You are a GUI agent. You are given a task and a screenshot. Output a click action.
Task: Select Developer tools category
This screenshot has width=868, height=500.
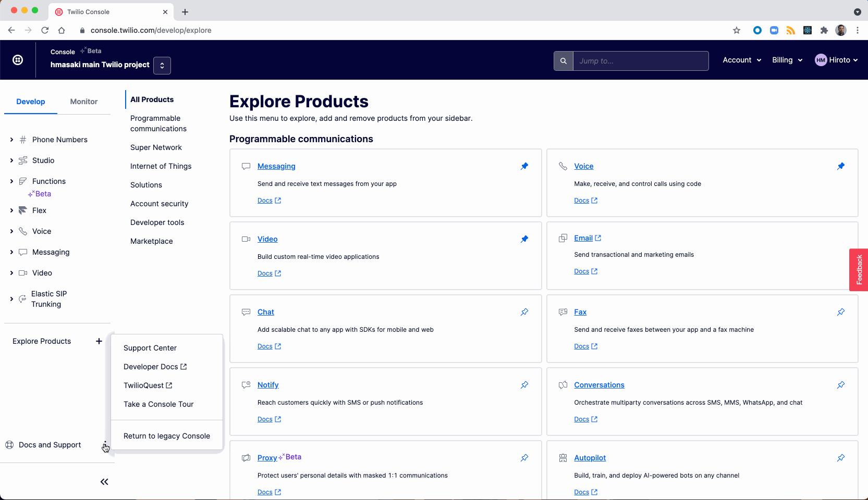point(157,222)
